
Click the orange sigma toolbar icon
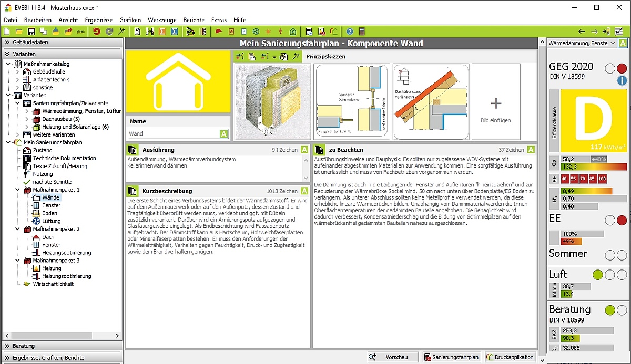coord(162,32)
